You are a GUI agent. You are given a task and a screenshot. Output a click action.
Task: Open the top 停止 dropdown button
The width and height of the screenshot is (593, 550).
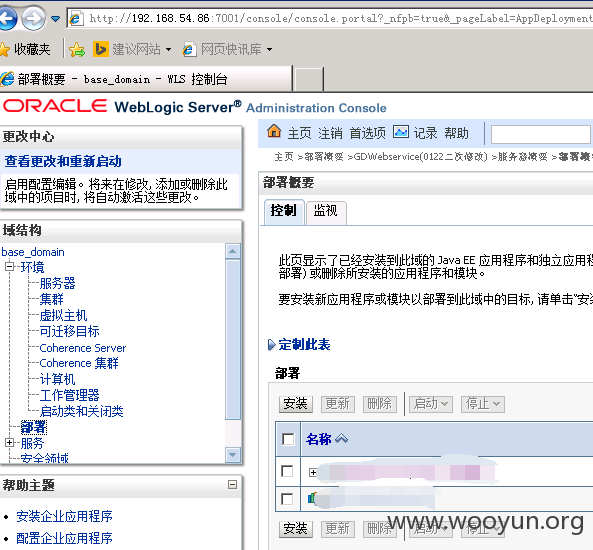coord(483,404)
